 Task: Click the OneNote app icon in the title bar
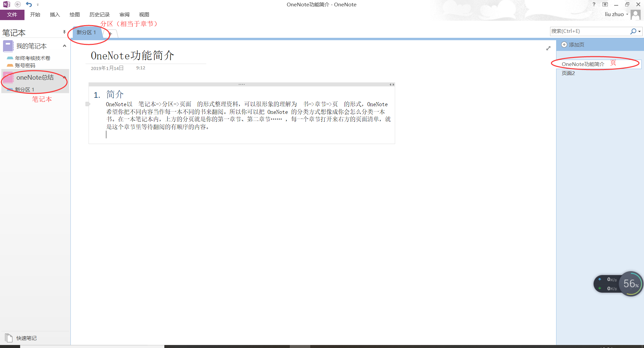(x=6, y=4)
